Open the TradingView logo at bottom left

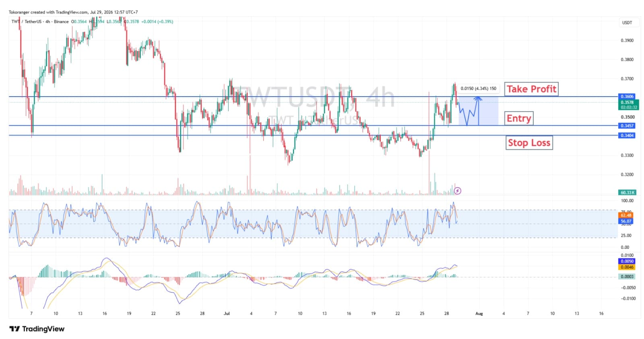37,329
